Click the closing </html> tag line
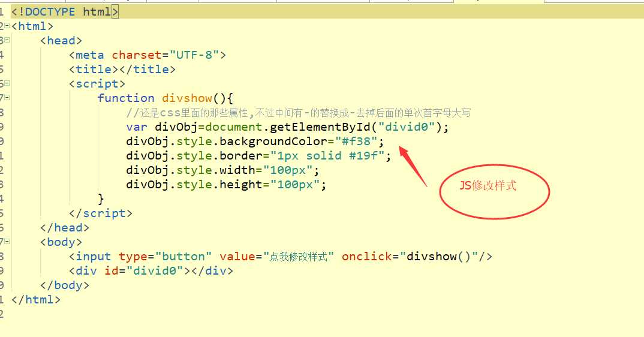Screen dimensions: 644x337 [36, 300]
